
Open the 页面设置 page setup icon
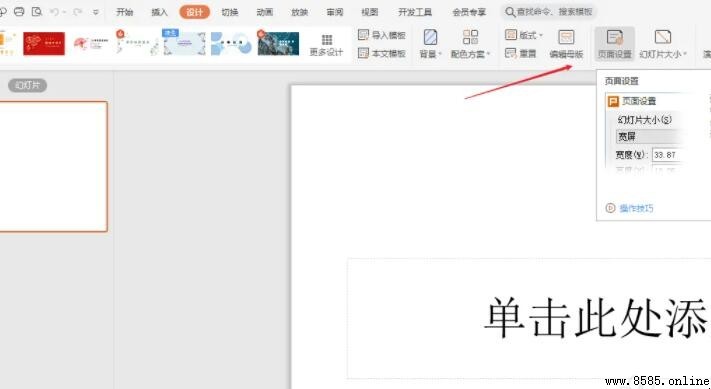614,37
